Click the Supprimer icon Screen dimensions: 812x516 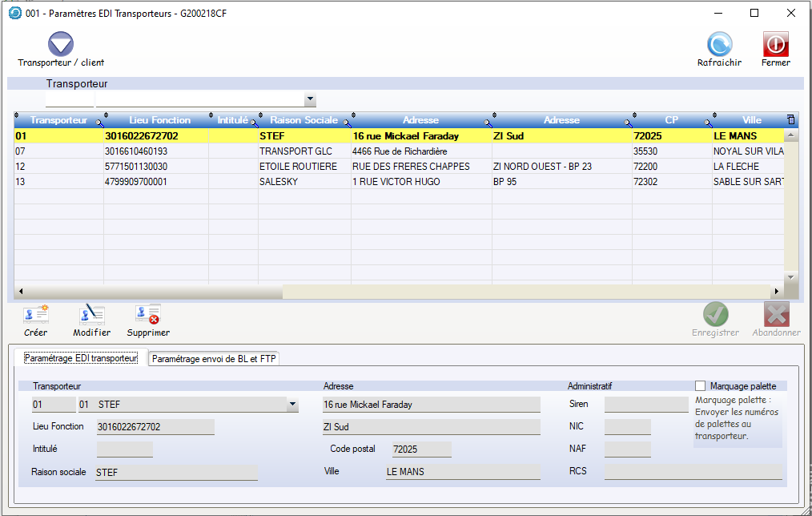click(x=148, y=314)
